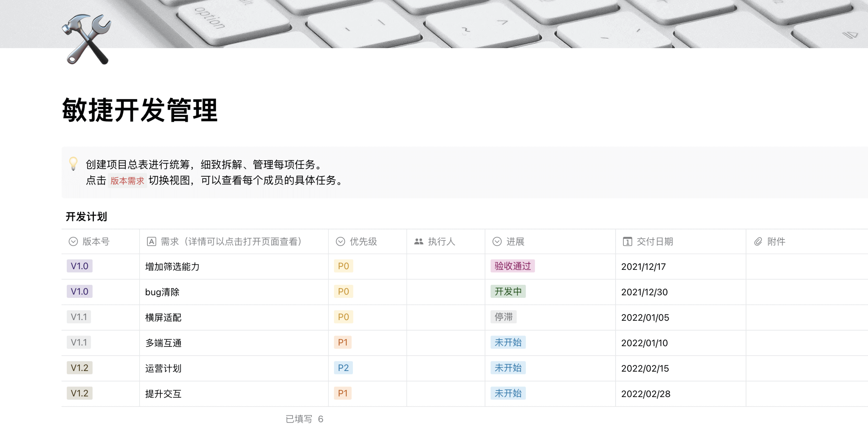Screen dimensions: 868x434
Task: Select the pink 验收通过 status tag
Action: point(512,266)
